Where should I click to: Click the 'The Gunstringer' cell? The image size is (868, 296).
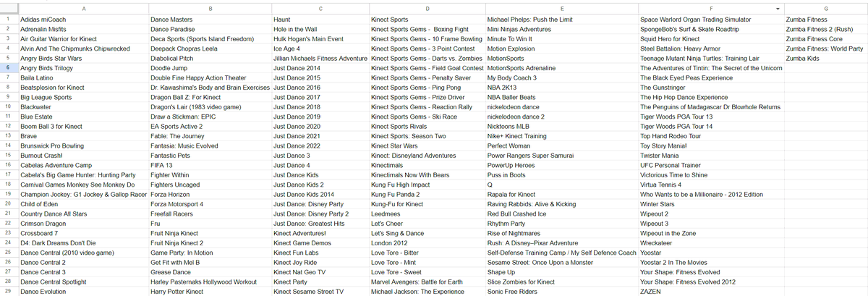[711, 87]
